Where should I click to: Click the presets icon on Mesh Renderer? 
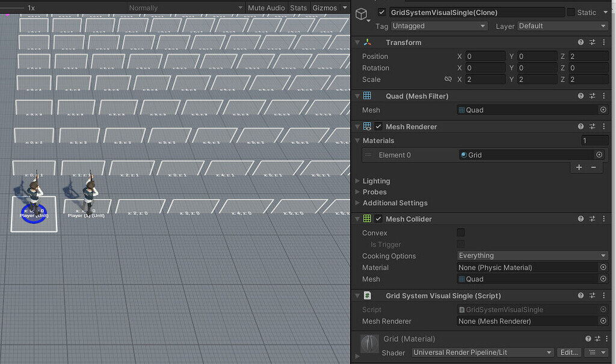click(592, 126)
